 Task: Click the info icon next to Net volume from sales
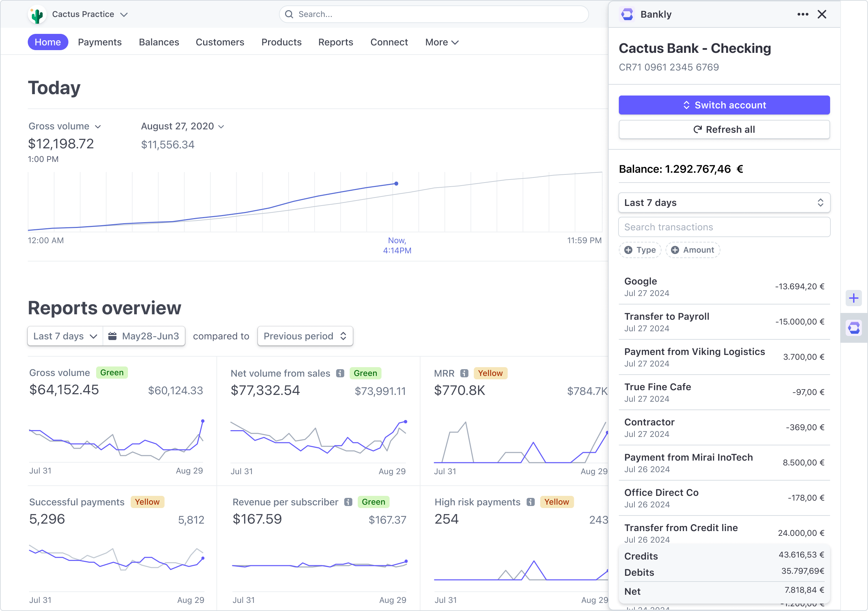point(340,373)
